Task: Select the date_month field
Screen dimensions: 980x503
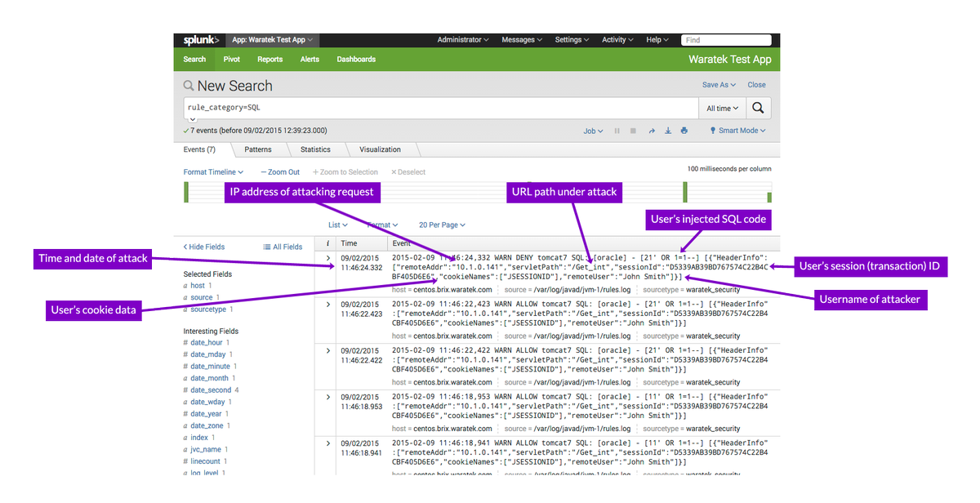Action: (210, 378)
